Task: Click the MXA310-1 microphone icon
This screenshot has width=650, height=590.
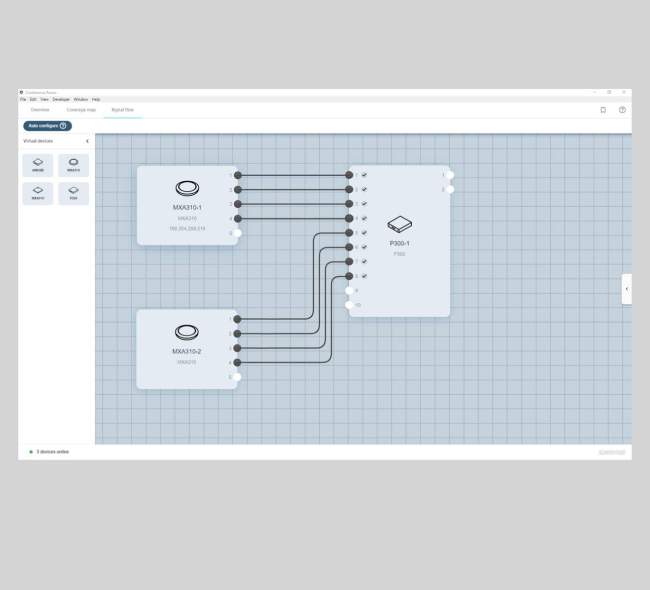Action: click(x=187, y=188)
